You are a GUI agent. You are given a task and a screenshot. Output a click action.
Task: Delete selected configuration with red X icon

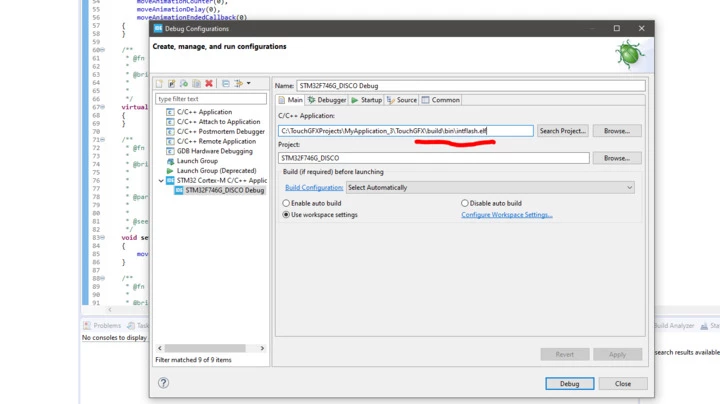209,84
